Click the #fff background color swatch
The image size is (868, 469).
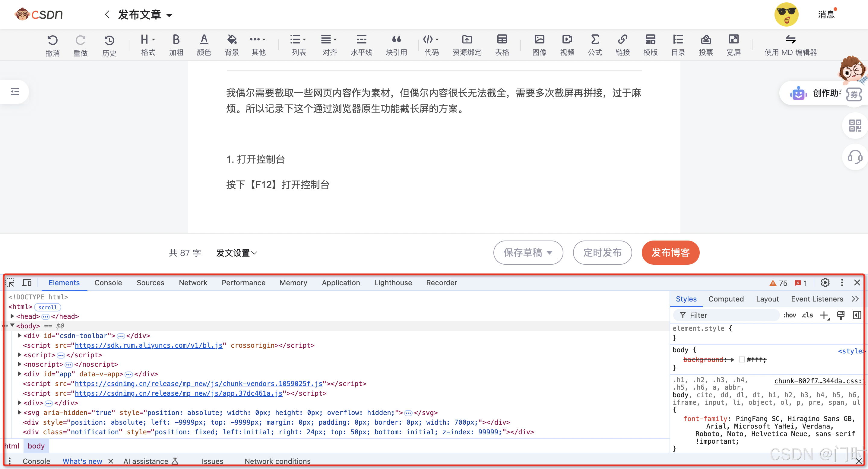[x=742, y=359]
